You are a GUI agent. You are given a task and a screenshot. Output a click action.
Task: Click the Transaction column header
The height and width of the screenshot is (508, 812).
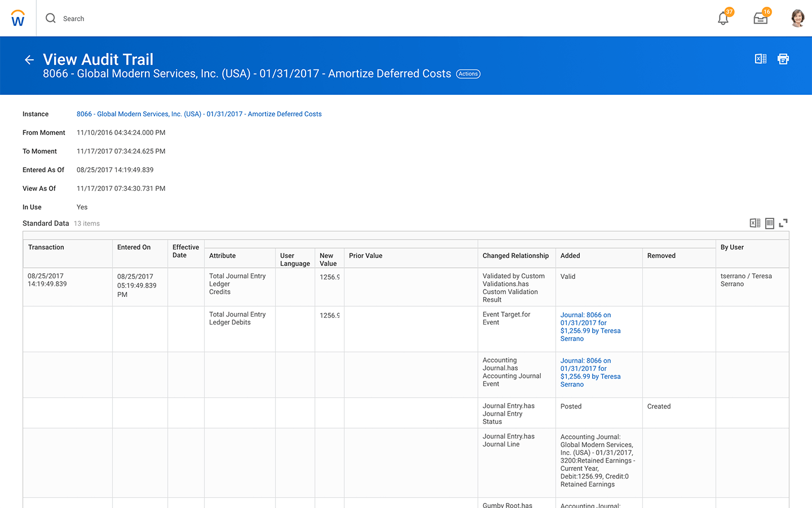coord(46,247)
